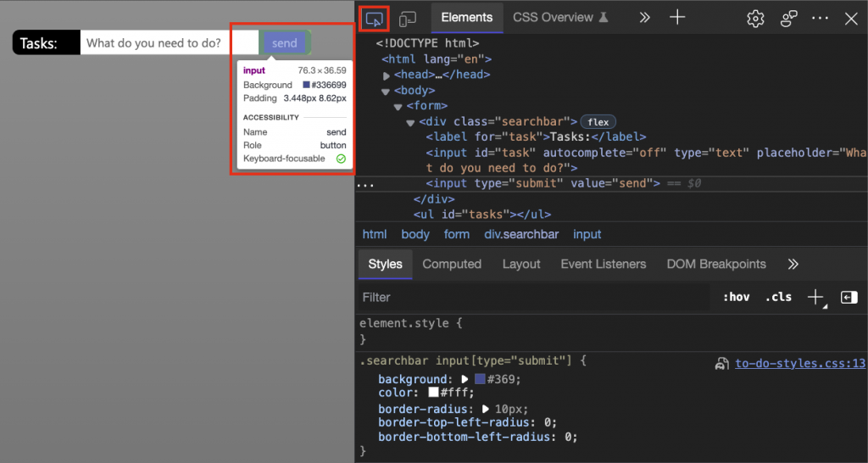The image size is (868, 463).
Task: Close the DevTools panel
Action: [x=851, y=19]
